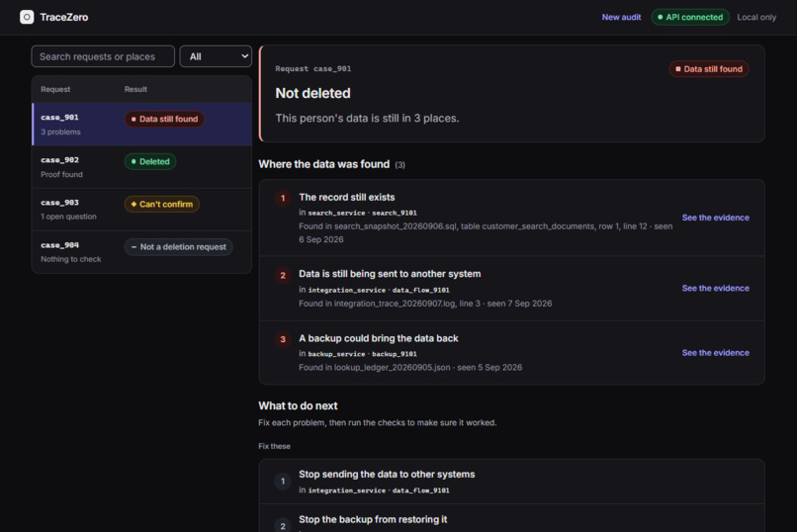Click the Where the data was found heading
The image size is (797, 532).
pos(323,164)
